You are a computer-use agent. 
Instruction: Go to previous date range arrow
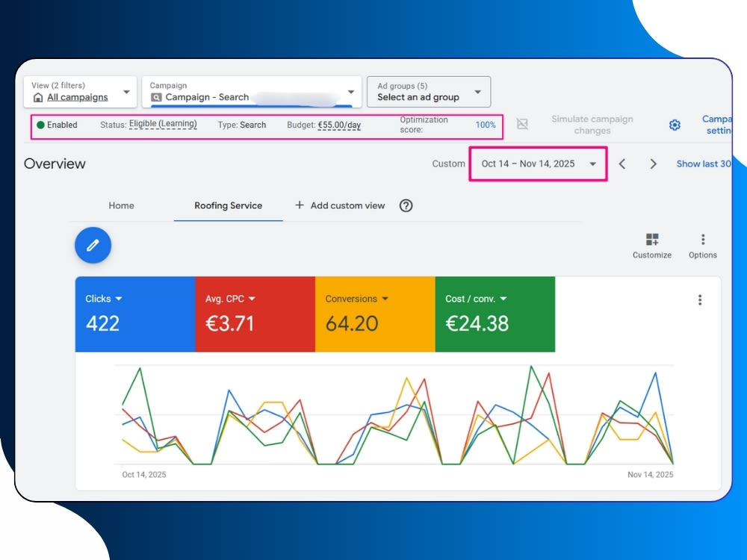point(622,164)
